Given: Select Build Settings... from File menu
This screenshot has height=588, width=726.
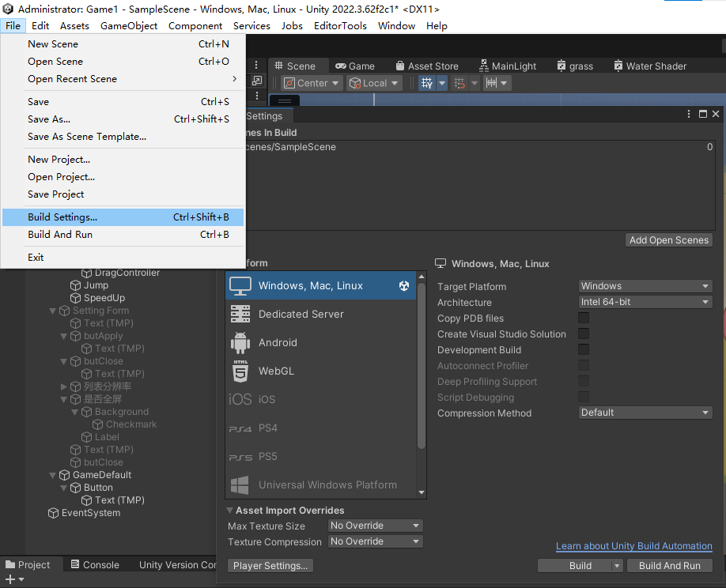Looking at the screenshot, I should 123,217.
